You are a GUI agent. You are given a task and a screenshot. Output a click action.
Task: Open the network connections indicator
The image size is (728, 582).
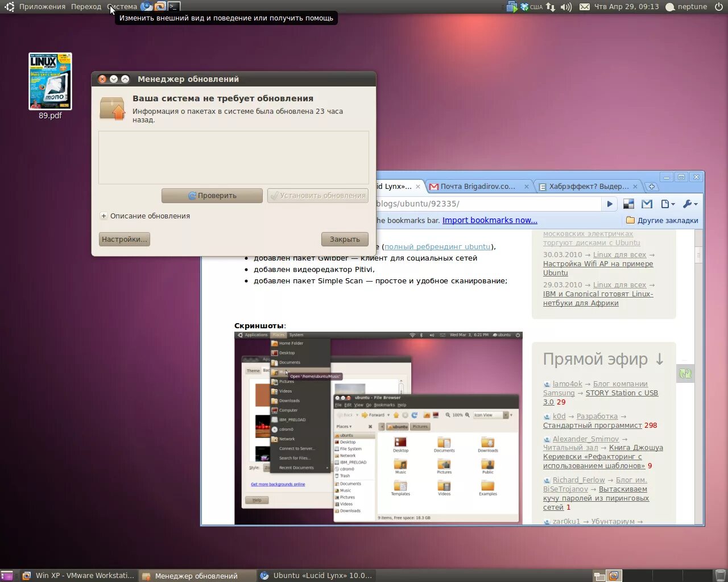(551, 7)
